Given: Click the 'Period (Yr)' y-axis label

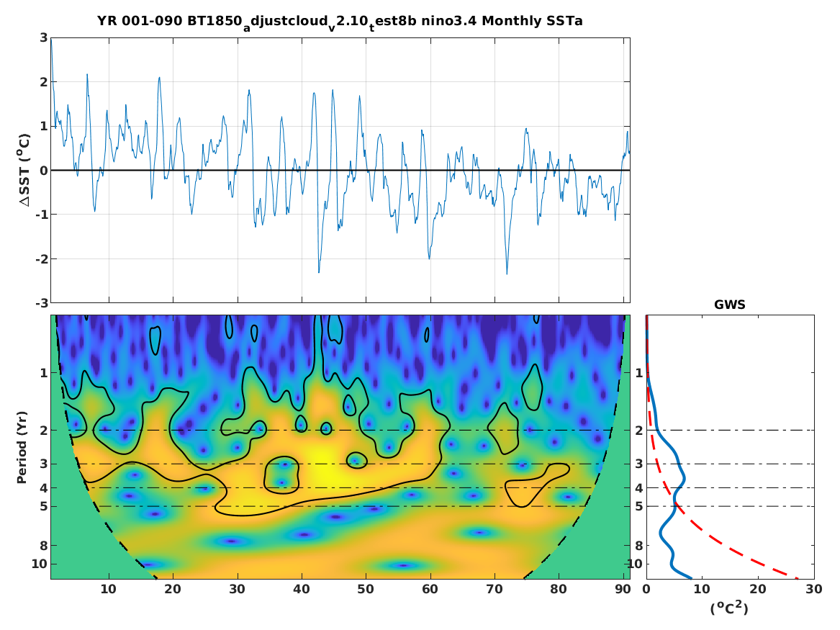Looking at the screenshot, I should [x=22, y=447].
